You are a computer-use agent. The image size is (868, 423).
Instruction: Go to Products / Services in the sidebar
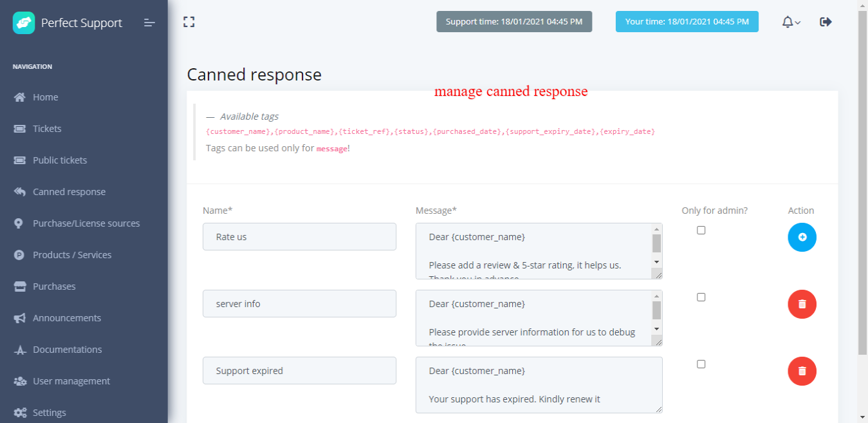(72, 255)
